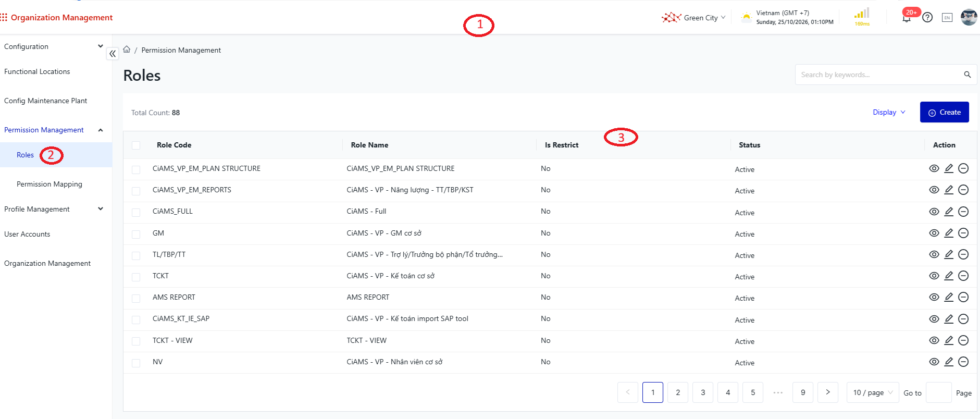The image size is (980, 419).
Task: Open Functional Locations in the sidebar
Action: click(x=37, y=71)
